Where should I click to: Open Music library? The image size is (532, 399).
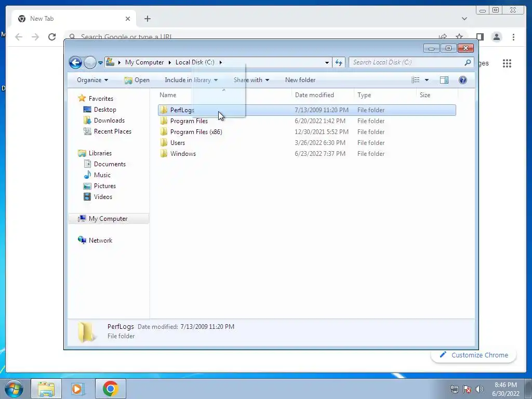point(102,175)
